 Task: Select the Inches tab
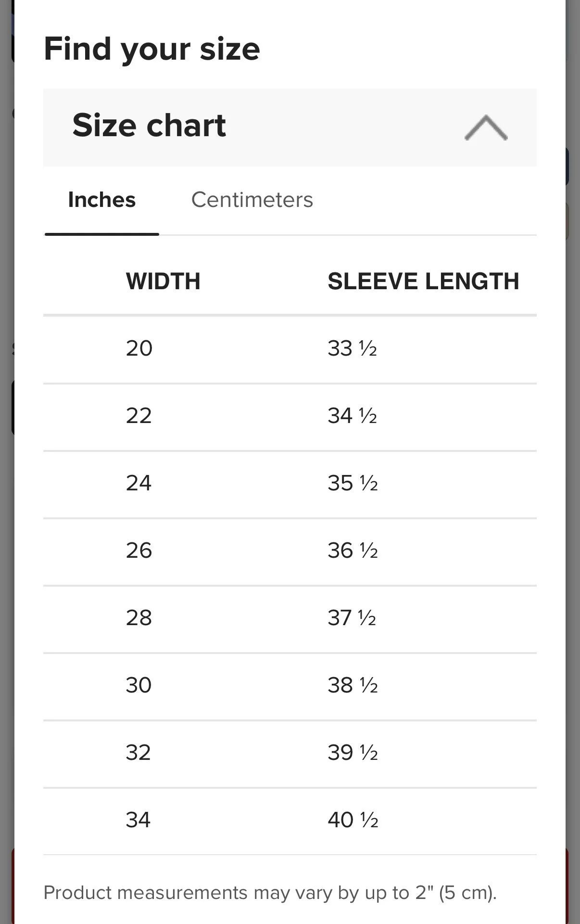[x=102, y=200]
